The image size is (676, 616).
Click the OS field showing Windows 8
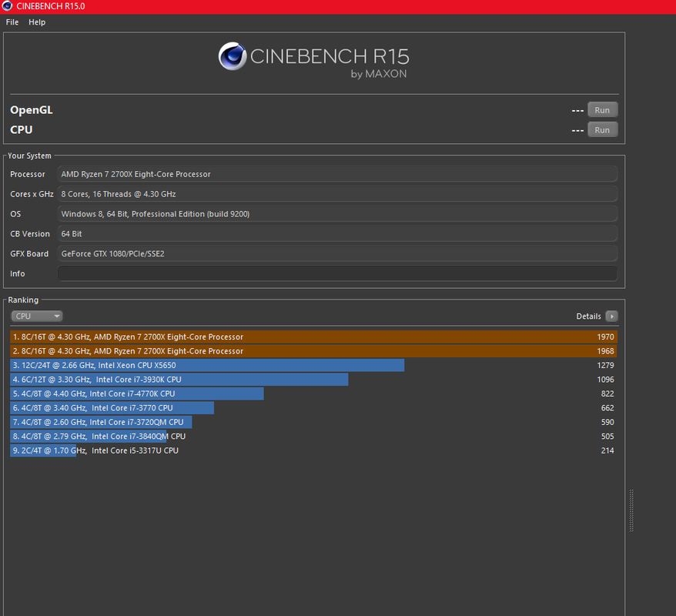(x=337, y=214)
